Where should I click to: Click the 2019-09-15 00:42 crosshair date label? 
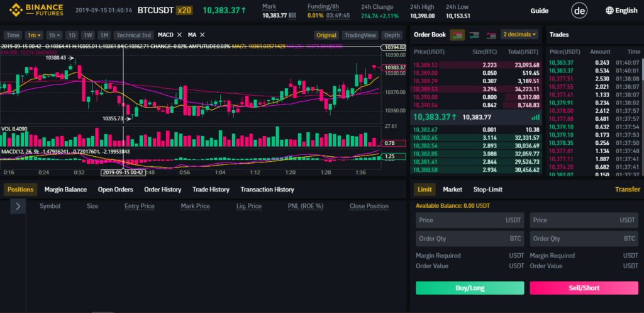coord(123,173)
